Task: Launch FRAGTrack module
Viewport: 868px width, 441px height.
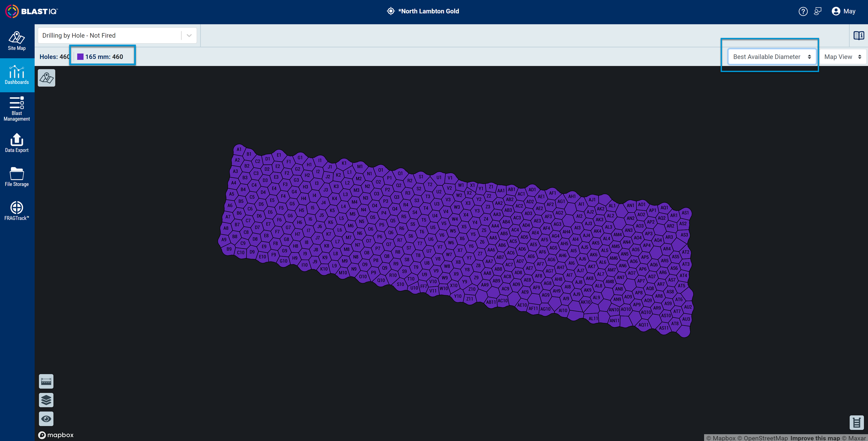Action: tap(17, 211)
